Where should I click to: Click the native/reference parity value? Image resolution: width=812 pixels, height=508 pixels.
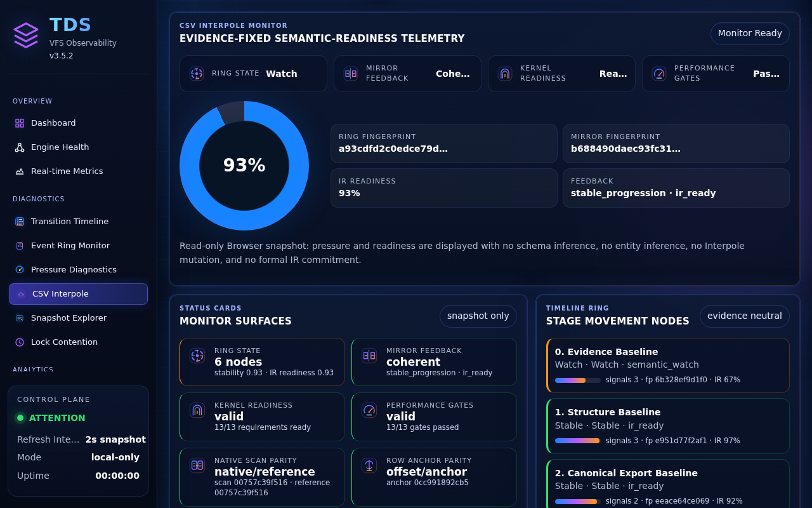tap(265, 472)
